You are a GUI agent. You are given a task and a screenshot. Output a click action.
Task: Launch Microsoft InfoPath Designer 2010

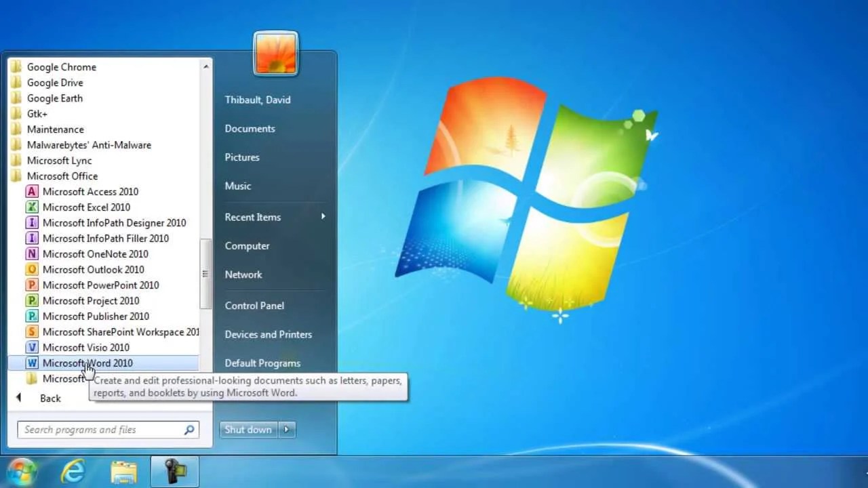114,222
